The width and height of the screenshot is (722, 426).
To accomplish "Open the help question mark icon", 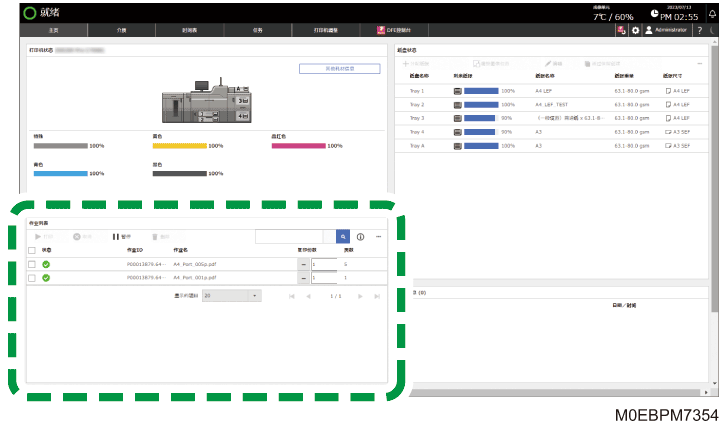I will point(699,30).
